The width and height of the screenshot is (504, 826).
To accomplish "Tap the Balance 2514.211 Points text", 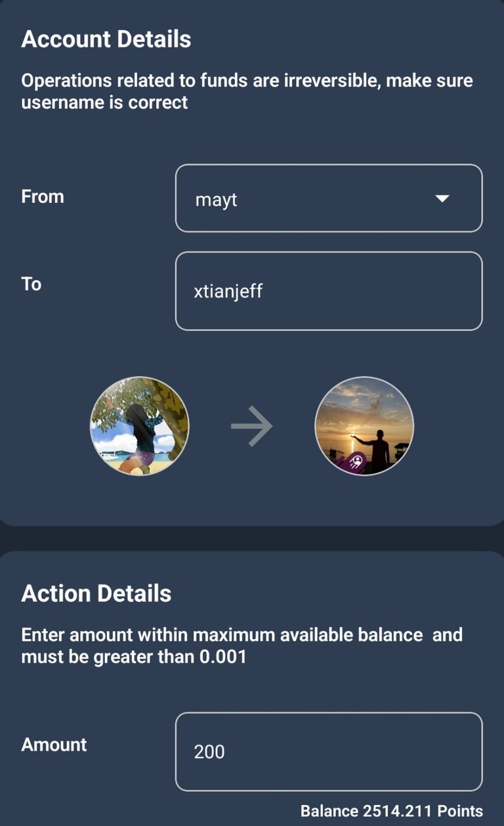I will [x=392, y=811].
